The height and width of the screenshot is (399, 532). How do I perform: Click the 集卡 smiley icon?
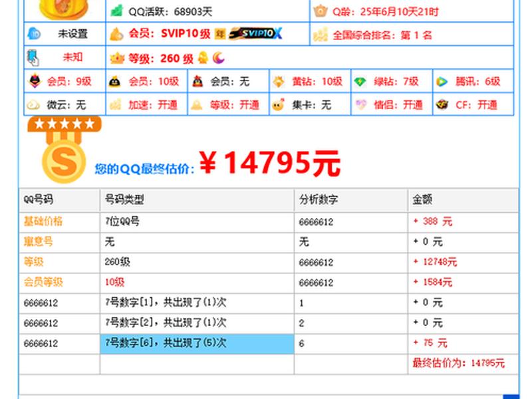278,105
